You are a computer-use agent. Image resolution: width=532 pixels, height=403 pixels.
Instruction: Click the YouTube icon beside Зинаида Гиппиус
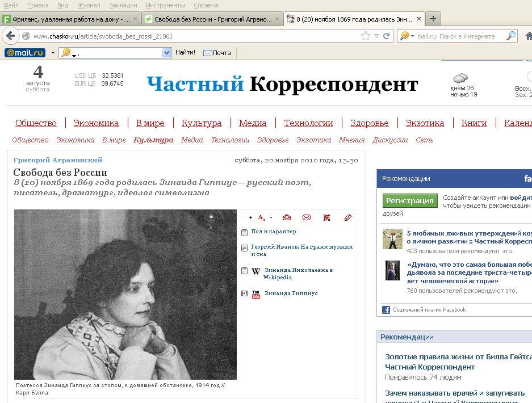point(256,294)
